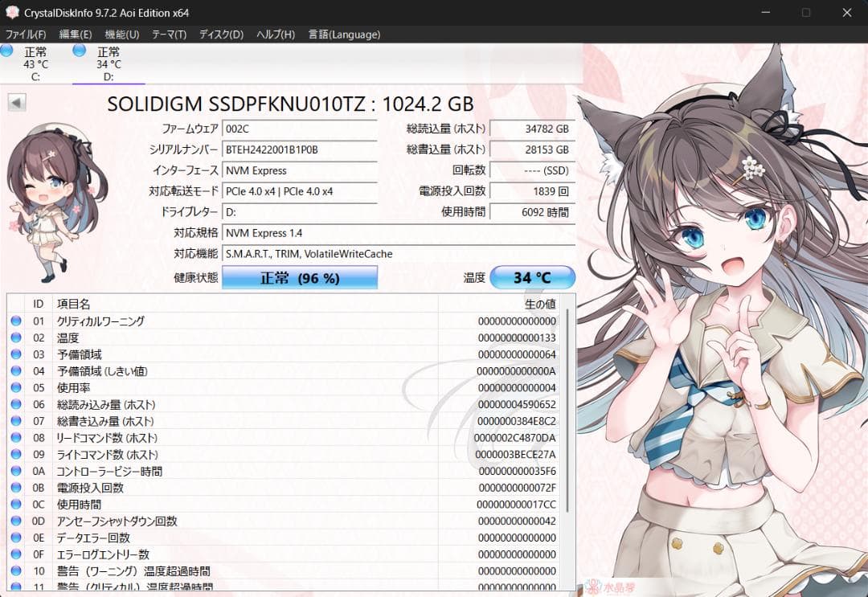
Task: Click the rotation rate value ---- (SSD)
Action: click(533, 170)
